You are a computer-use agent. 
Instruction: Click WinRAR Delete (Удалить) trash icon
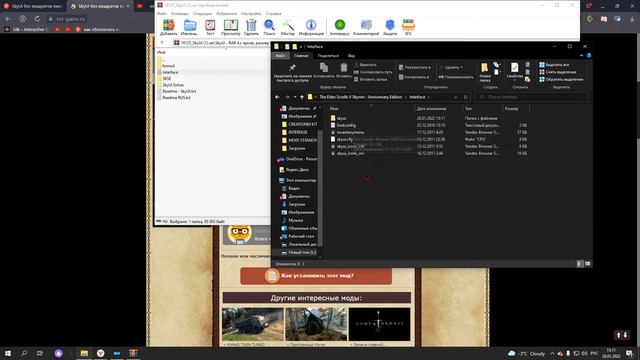click(x=251, y=26)
